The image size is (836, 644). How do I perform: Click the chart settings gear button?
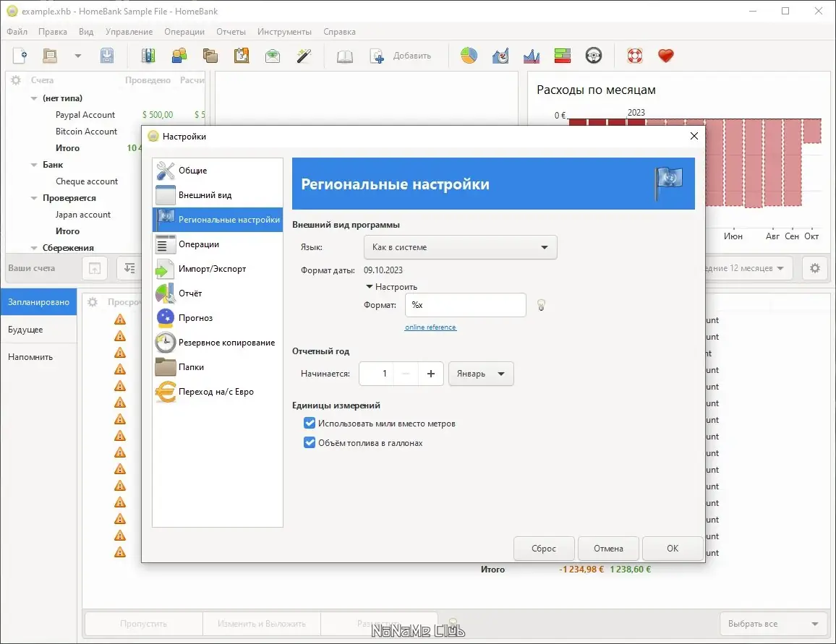point(815,268)
